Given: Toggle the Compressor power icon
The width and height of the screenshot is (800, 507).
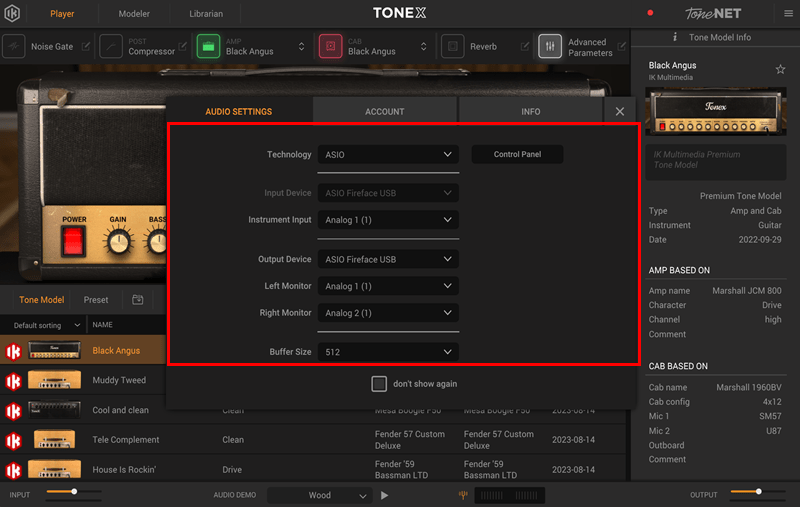Looking at the screenshot, I should [111, 46].
